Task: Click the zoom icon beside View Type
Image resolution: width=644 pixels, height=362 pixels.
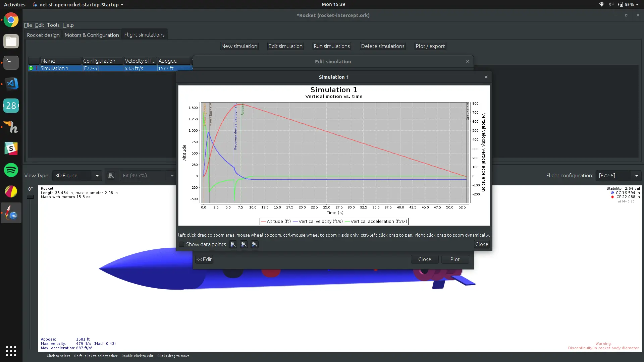Action: pos(111,176)
